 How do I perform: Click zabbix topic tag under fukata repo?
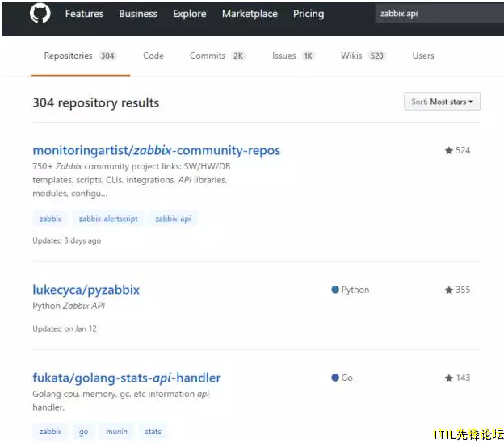[50, 432]
